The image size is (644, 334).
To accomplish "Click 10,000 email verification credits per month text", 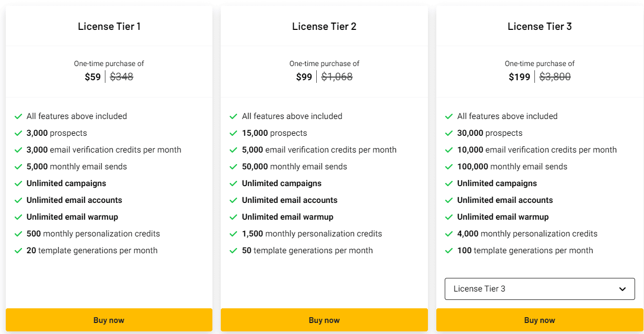I will click(x=537, y=150).
